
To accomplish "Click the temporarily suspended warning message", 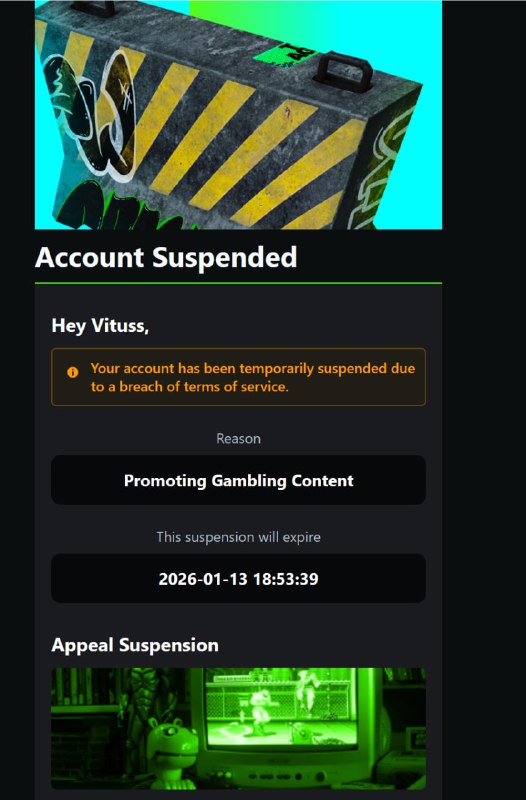I will coord(253,377).
